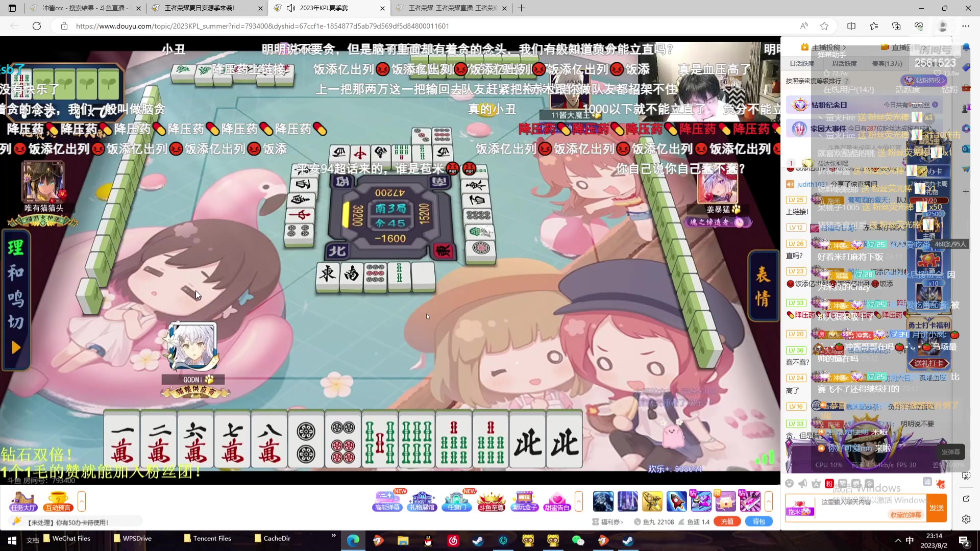
Task: Expand the gift list arrow
Action: pyautogui.click(x=768, y=501)
